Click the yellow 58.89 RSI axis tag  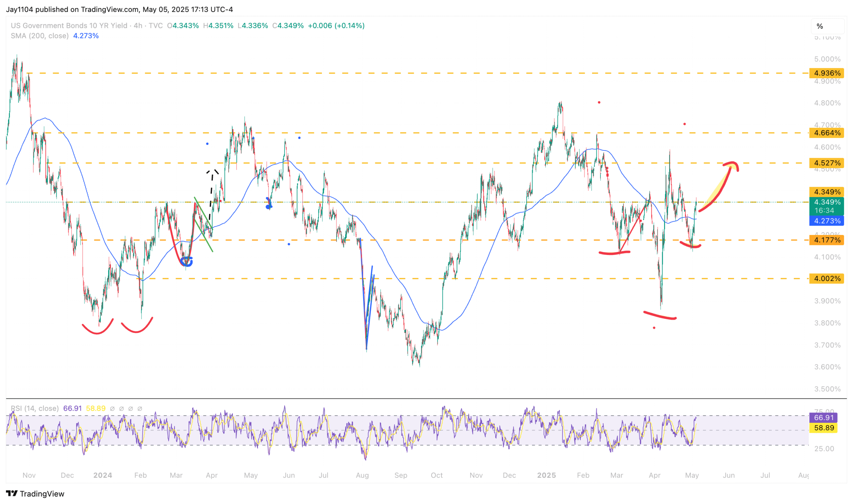(x=823, y=427)
